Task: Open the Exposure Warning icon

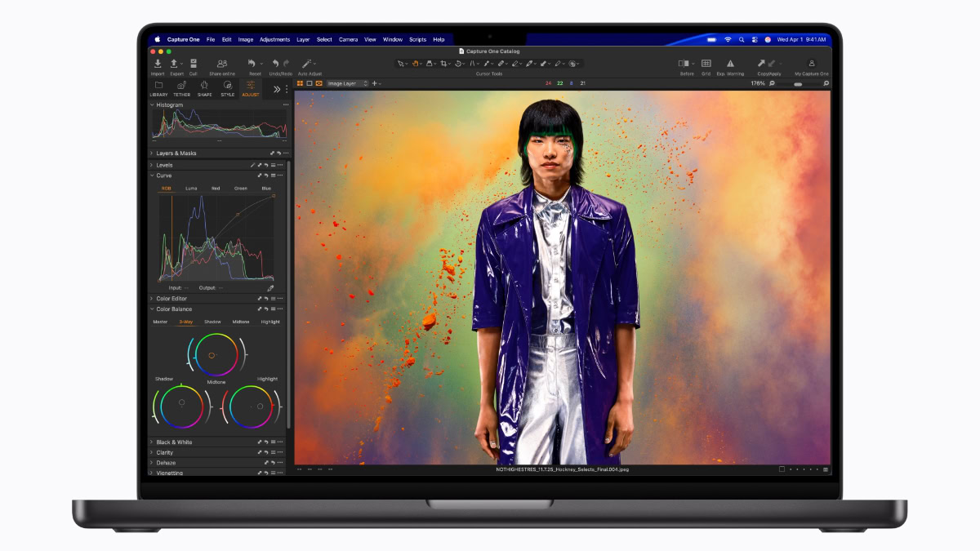Action: click(729, 63)
